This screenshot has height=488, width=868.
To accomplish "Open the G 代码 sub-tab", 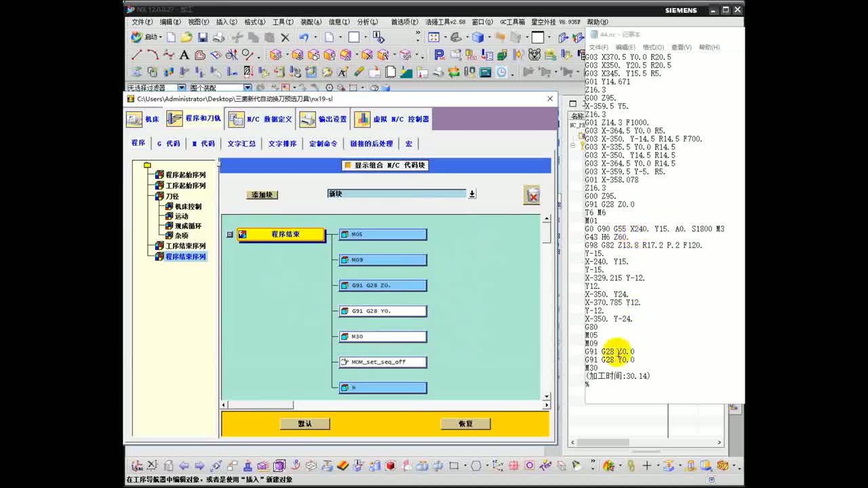I will point(169,144).
